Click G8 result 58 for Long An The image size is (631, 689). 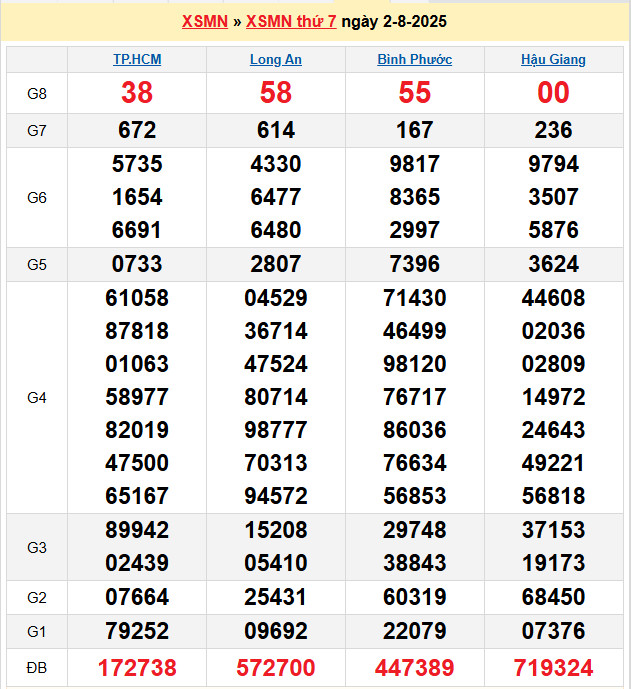click(x=276, y=93)
